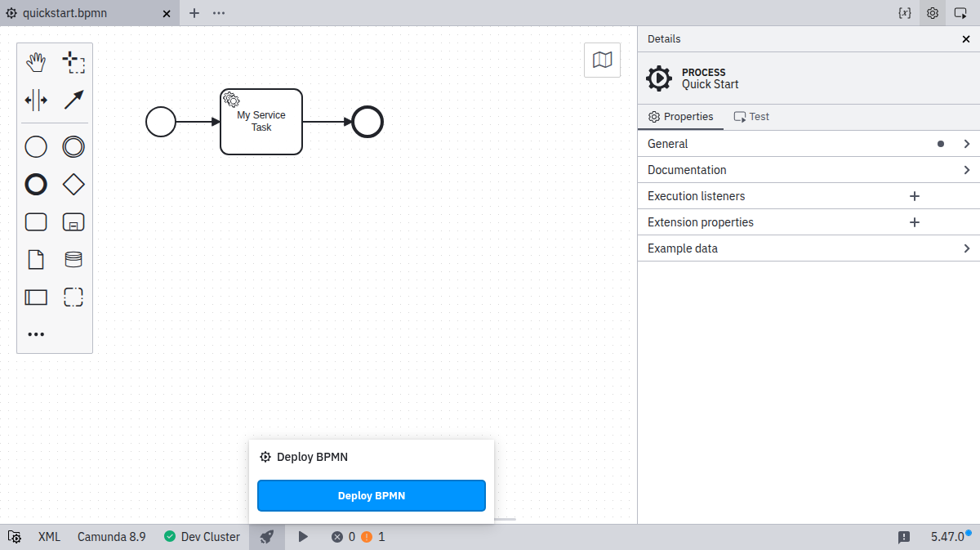
Task: Click the Quick Start process name
Action: 710,84
